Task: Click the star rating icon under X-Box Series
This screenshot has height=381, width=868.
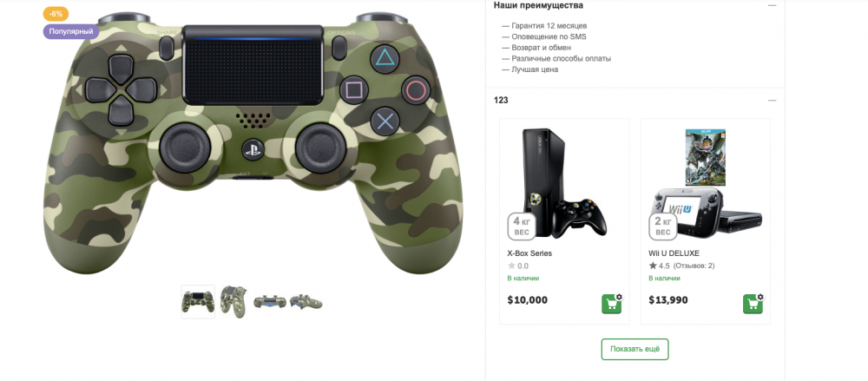Action: point(511,266)
